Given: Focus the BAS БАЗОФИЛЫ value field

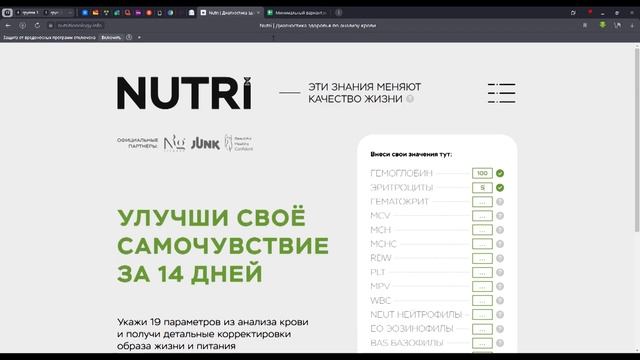Looking at the screenshot, I should [482, 343].
